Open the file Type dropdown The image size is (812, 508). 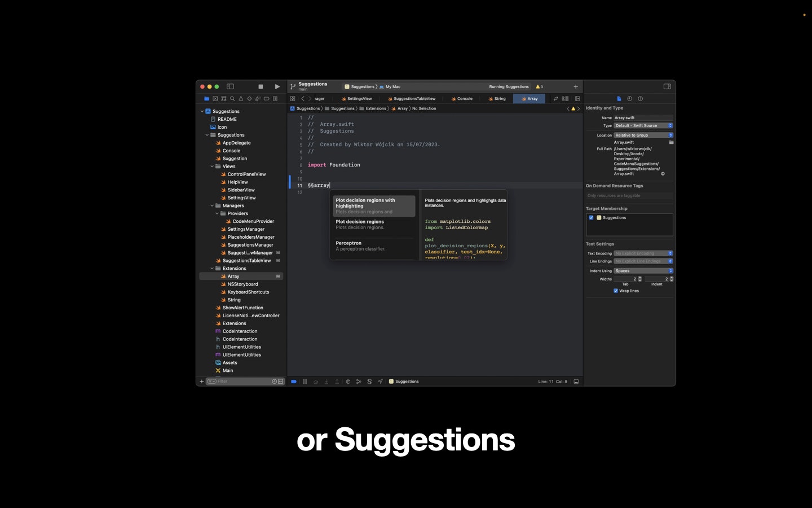click(x=643, y=126)
